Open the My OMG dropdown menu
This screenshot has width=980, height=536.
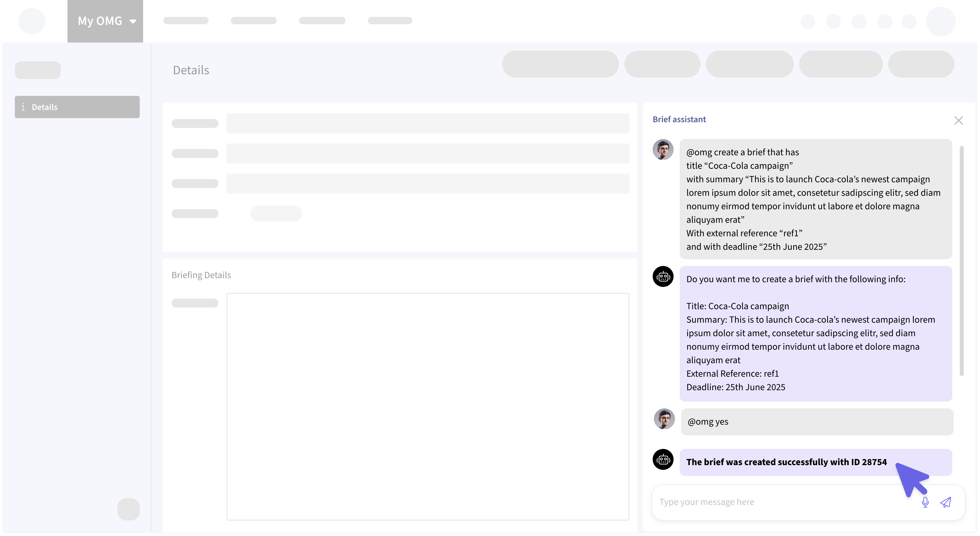click(105, 21)
